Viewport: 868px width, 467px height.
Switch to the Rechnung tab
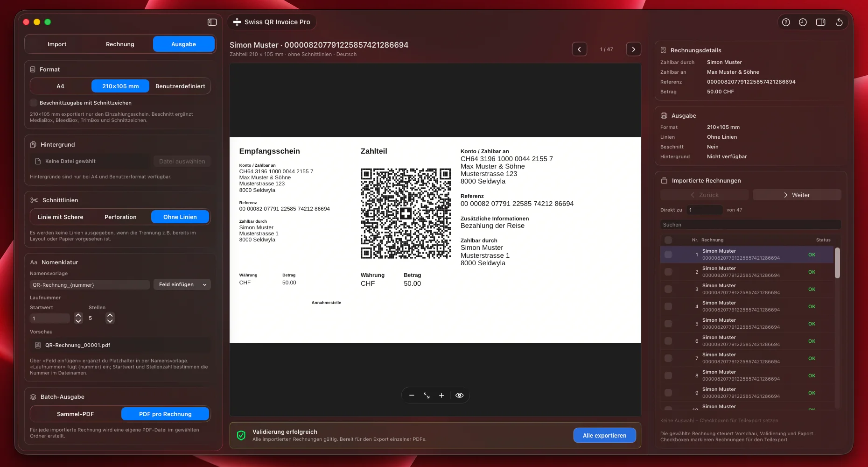click(x=120, y=44)
